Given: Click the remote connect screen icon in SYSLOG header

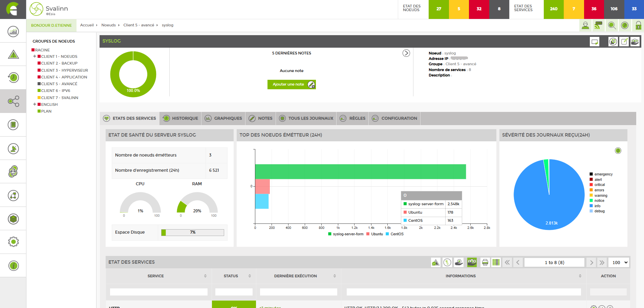Looking at the screenshot, I should coord(595,42).
